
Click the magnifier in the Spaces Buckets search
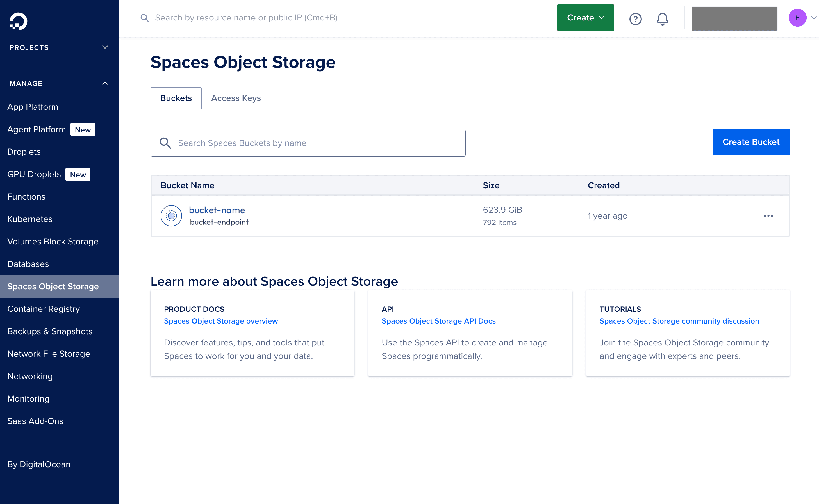click(165, 143)
